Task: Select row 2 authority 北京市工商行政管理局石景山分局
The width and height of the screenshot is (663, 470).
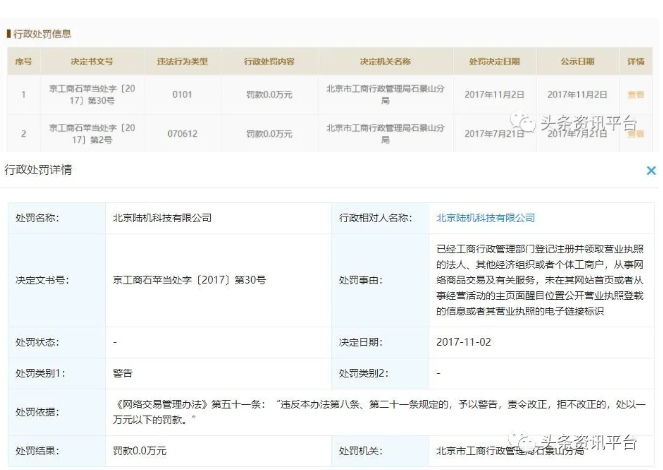Action: coord(385,134)
